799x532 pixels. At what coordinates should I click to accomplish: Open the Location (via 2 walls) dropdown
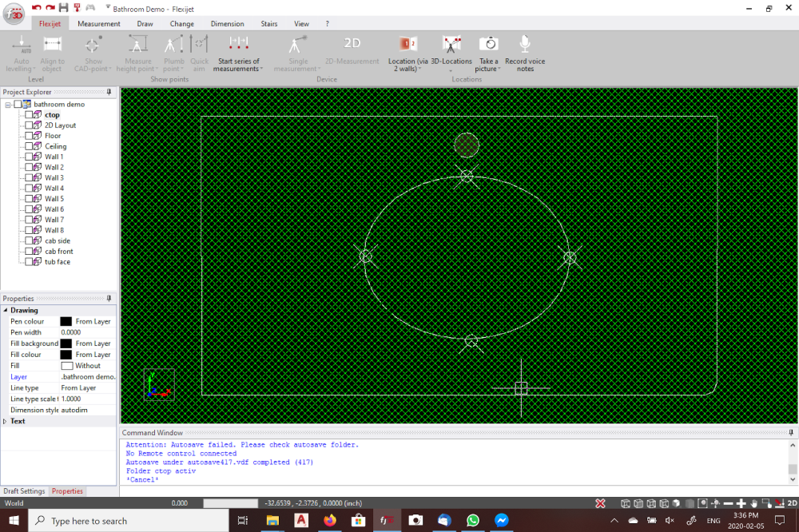419,69
